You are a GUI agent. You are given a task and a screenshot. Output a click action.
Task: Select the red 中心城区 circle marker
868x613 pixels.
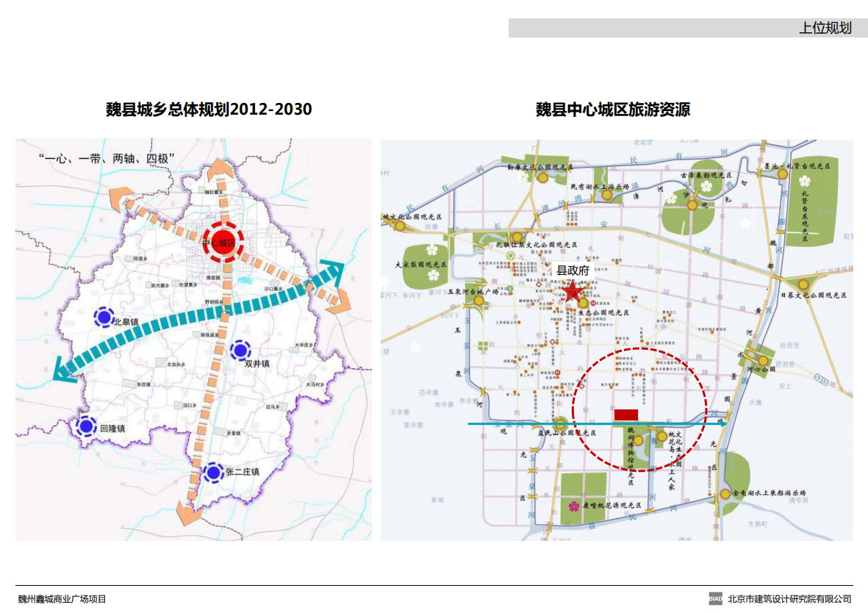click(x=221, y=242)
